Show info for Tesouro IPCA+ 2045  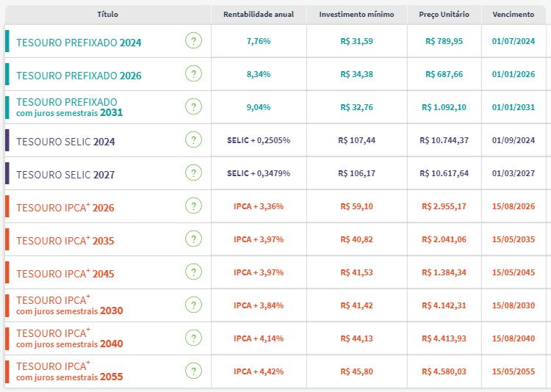pos(193,272)
